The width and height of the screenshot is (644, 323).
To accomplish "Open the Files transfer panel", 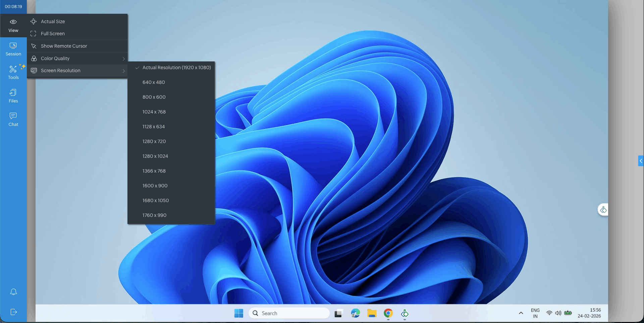I will coord(13,96).
